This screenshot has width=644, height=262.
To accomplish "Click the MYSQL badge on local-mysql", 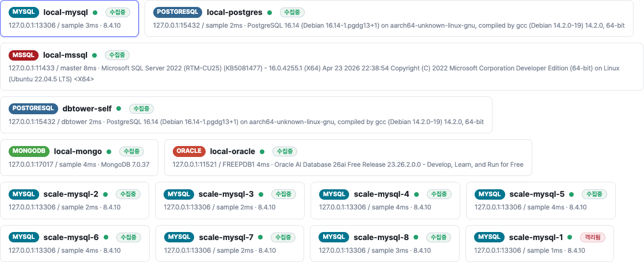I will click(24, 12).
